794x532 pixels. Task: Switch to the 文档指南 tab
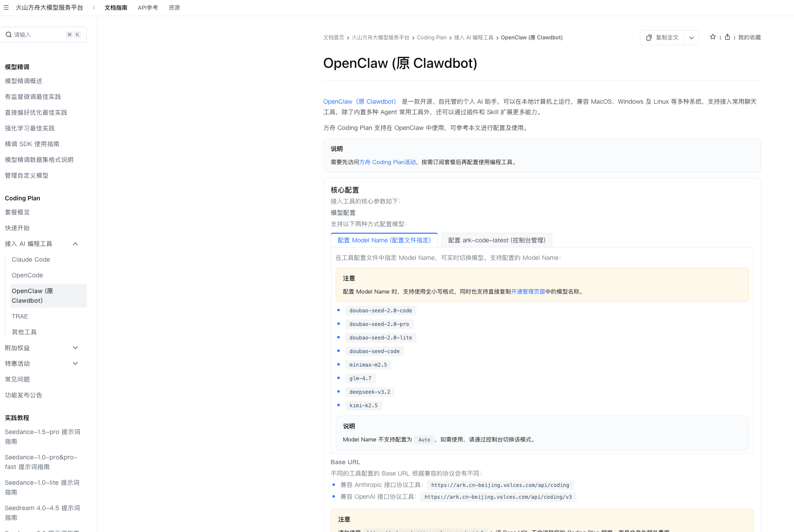[116, 8]
